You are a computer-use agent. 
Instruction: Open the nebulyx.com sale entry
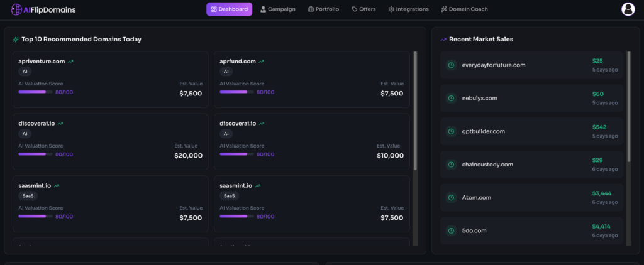(531, 99)
